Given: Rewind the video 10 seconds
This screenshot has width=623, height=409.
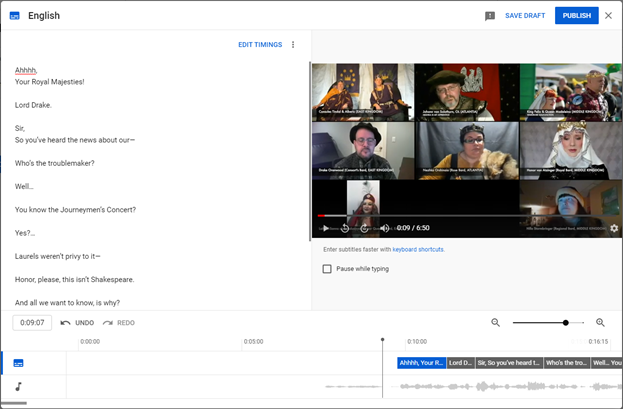Looking at the screenshot, I should (x=345, y=228).
